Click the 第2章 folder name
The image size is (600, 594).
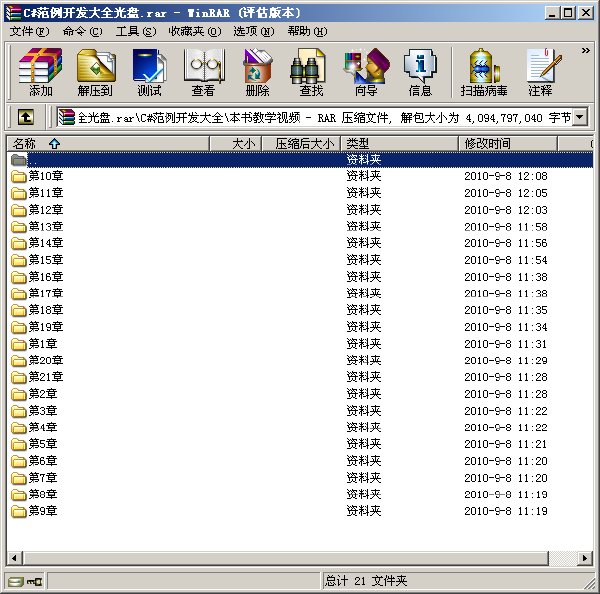[43, 393]
